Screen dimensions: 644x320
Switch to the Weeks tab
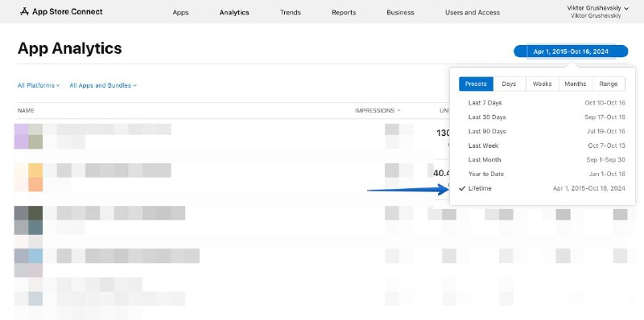542,84
